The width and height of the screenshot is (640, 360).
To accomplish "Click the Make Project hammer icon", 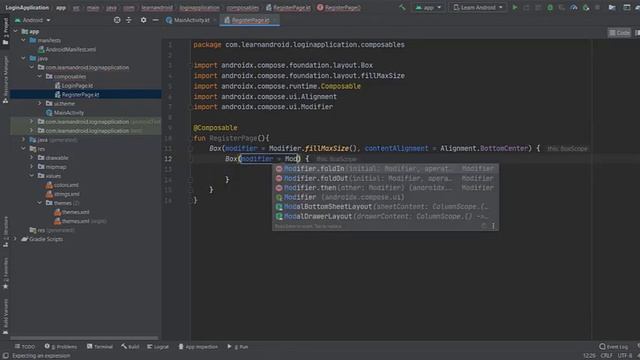I will [x=402, y=7].
